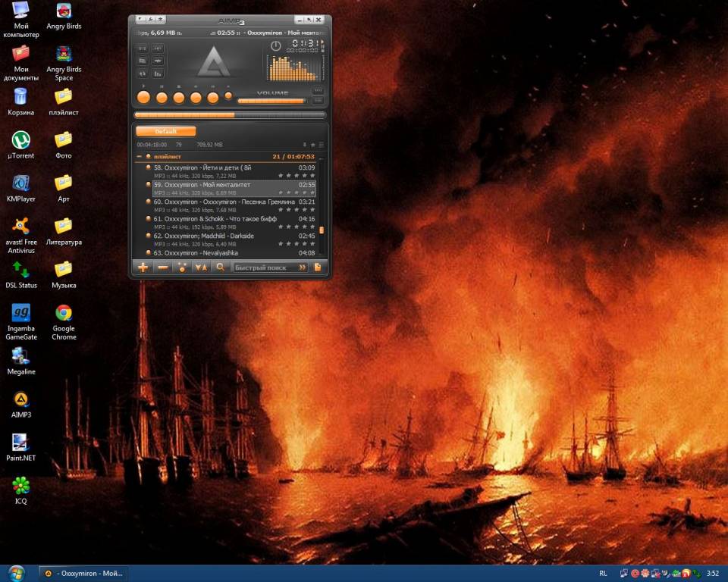Viewport: 728px width, 582px height.
Task: Click the keyboard language indicator in the tray
Action: 603,574
